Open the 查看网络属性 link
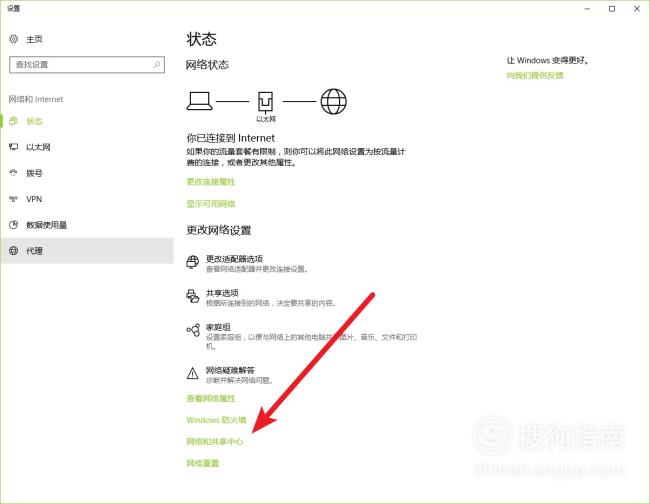Screen dimensions: 650x504 tap(211, 398)
